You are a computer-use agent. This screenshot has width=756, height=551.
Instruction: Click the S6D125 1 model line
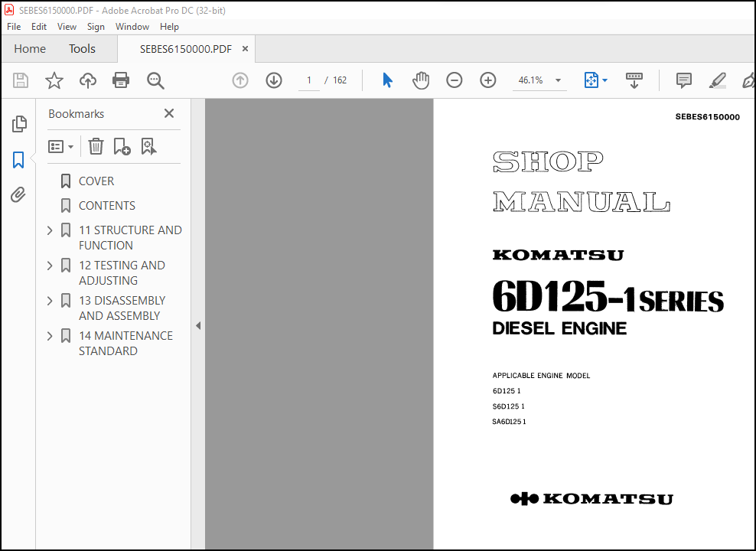click(508, 406)
